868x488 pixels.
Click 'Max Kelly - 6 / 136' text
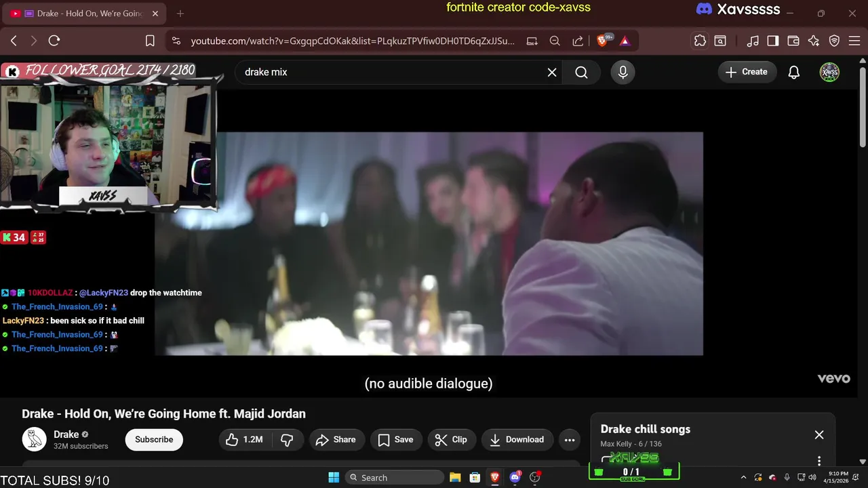(x=631, y=444)
